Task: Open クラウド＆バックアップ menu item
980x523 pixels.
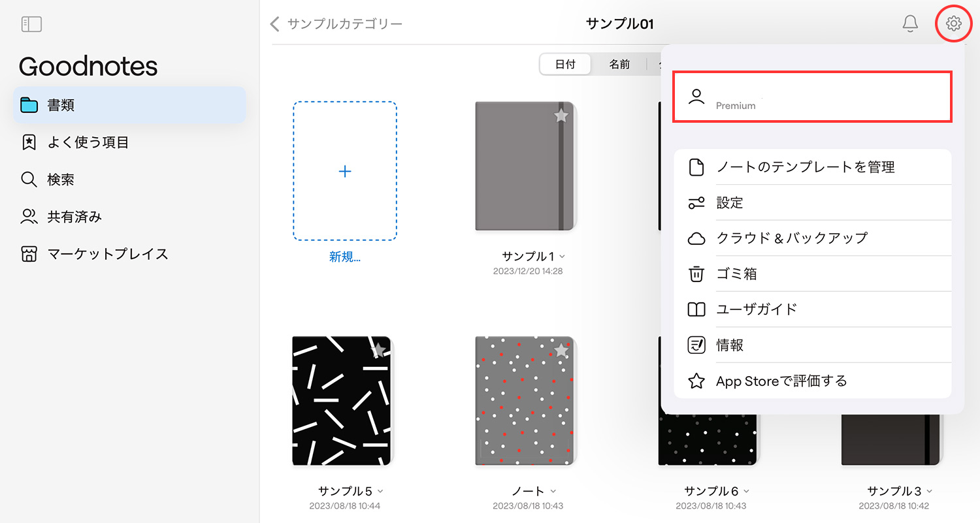Action: tap(812, 238)
